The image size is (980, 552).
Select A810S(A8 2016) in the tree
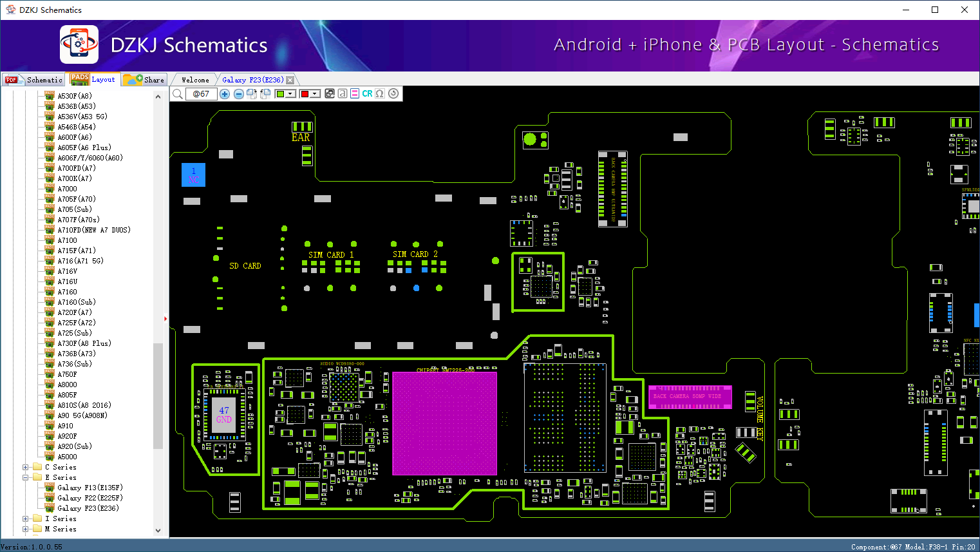pyautogui.click(x=84, y=405)
